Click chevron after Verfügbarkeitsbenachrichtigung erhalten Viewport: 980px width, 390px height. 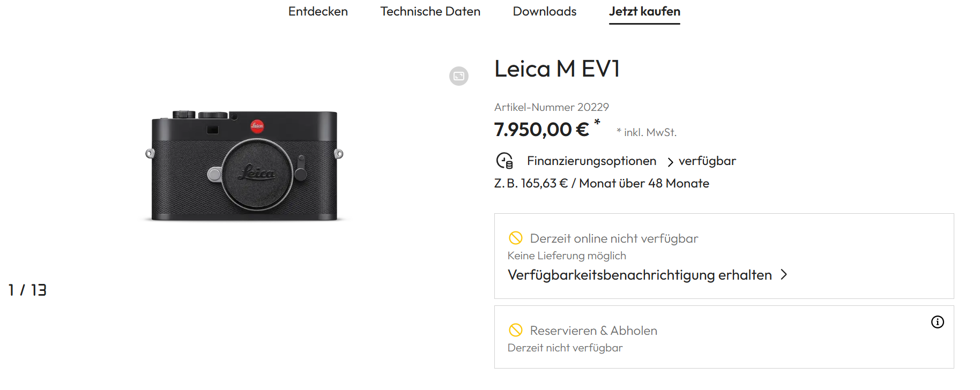(784, 275)
